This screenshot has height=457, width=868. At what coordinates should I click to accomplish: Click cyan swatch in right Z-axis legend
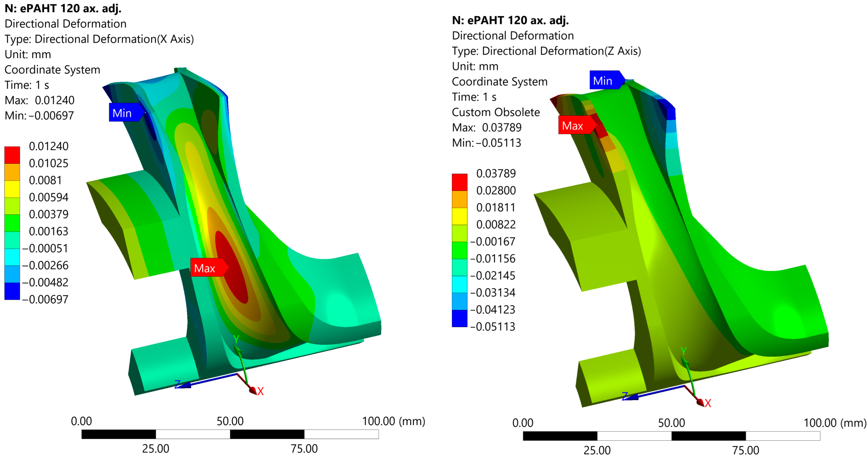pyautogui.click(x=460, y=284)
